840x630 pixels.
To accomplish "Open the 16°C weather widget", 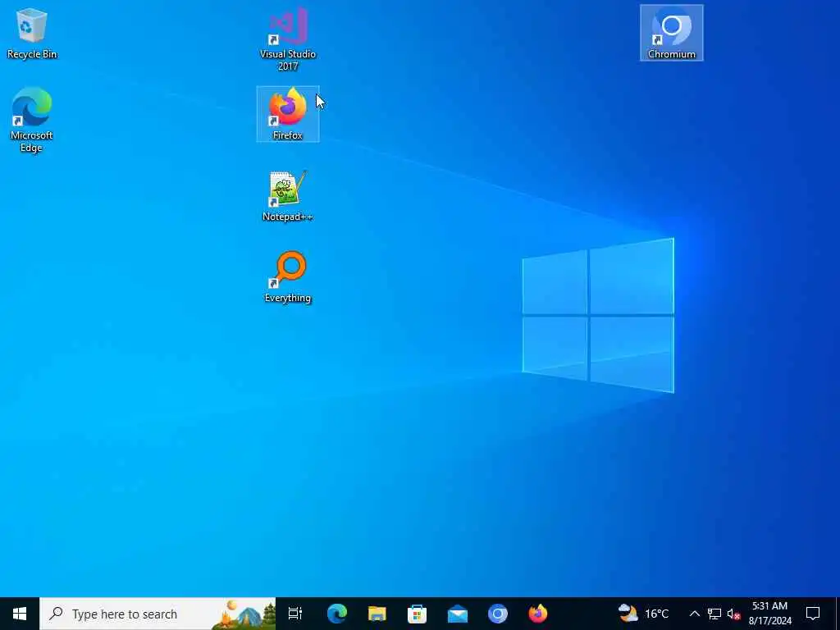I will click(643, 614).
